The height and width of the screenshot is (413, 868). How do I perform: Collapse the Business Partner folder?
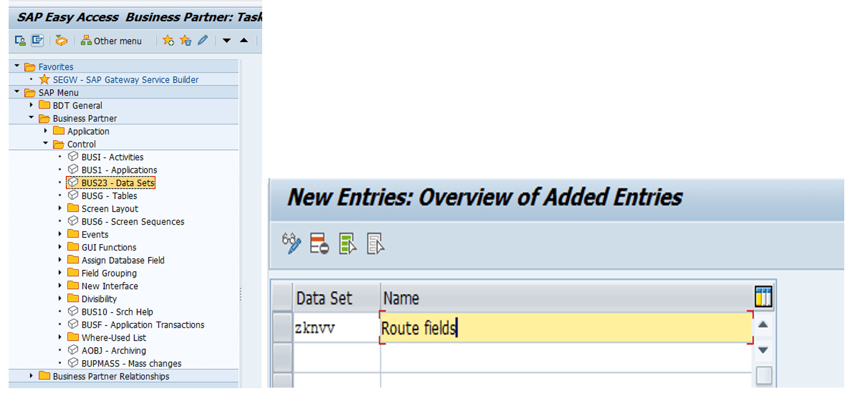coord(31,118)
